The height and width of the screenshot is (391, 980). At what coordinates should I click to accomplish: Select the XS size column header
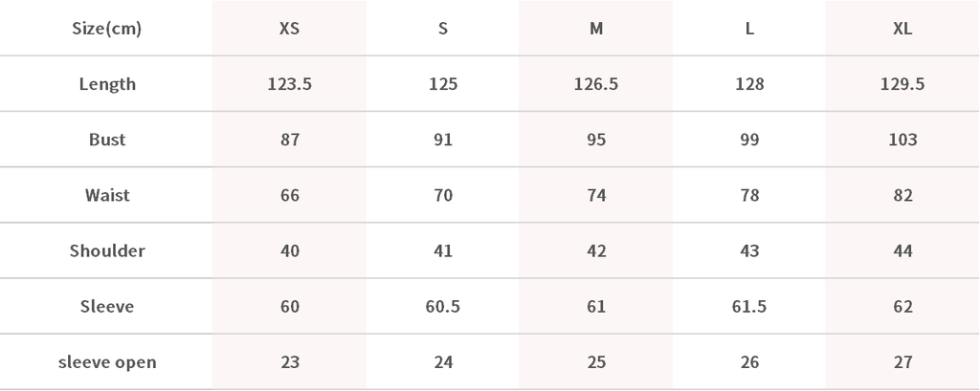coord(289,29)
